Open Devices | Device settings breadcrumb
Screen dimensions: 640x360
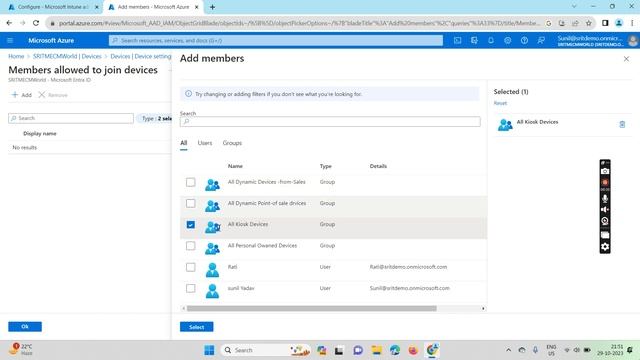point(141,56)
